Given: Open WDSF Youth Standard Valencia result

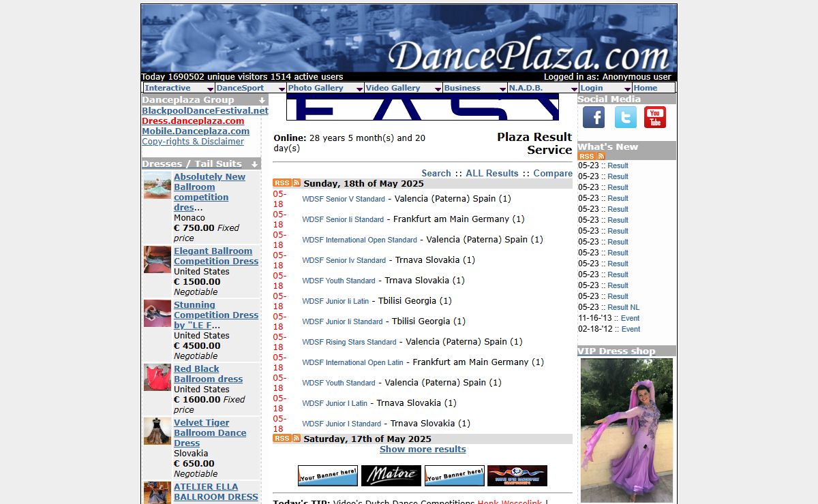Looking at the screenshot, I should [339, 383].
